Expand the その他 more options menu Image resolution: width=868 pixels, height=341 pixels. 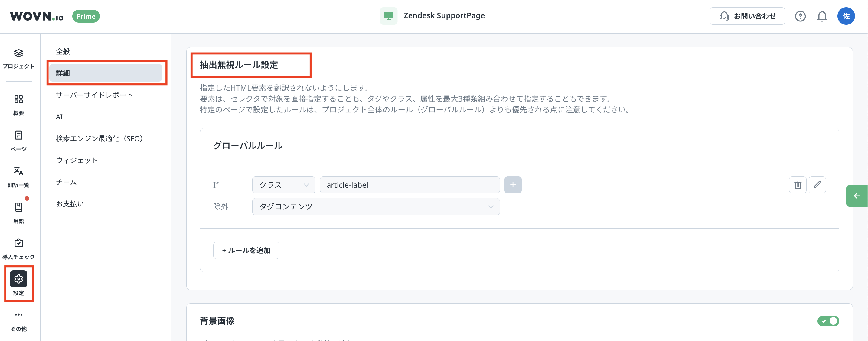(18, 315)
